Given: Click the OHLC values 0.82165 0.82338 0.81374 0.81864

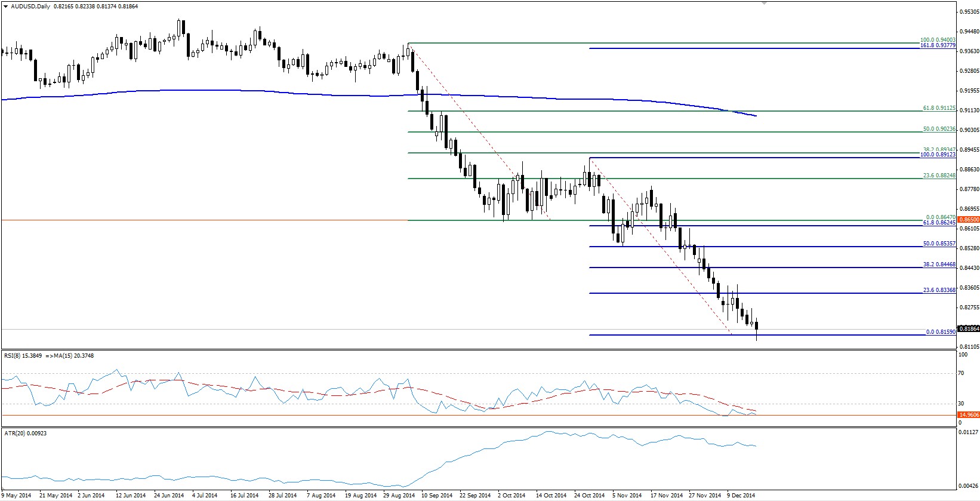Looking at the screenshot, I should click(x=95, y=6).
